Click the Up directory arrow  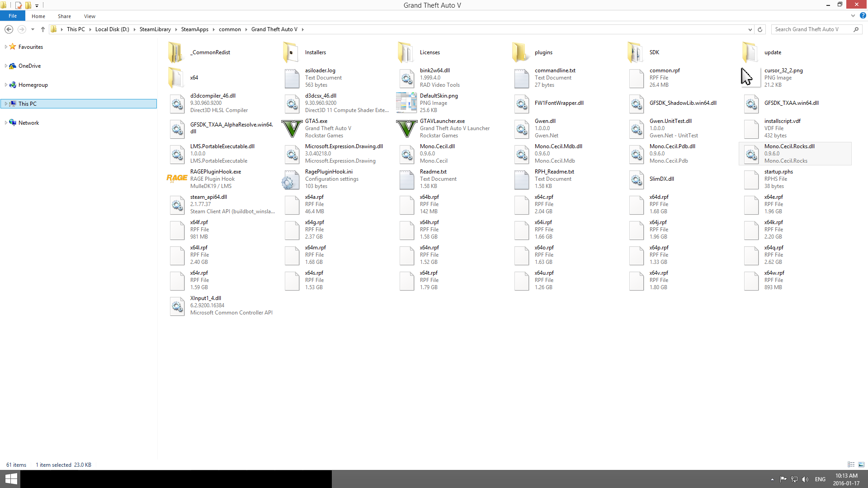(43, 29)
